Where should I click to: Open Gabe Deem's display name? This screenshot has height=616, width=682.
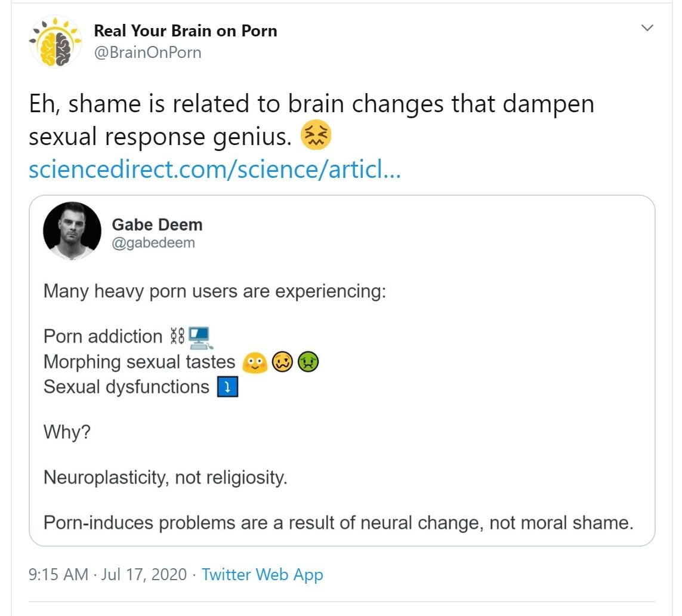pos(157,224)
